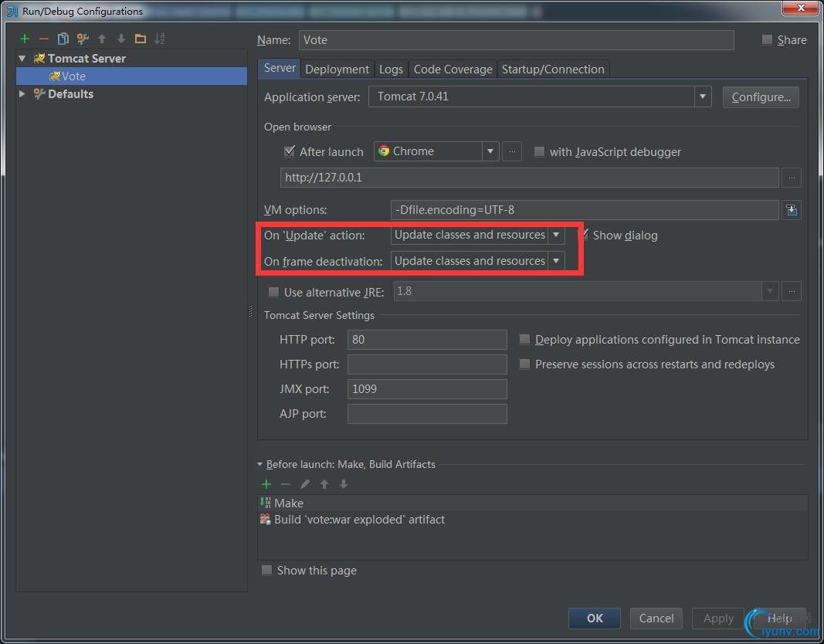Edit the selected Before launch task
This screenshot has width=824, height=644.
tap(305, 484)
